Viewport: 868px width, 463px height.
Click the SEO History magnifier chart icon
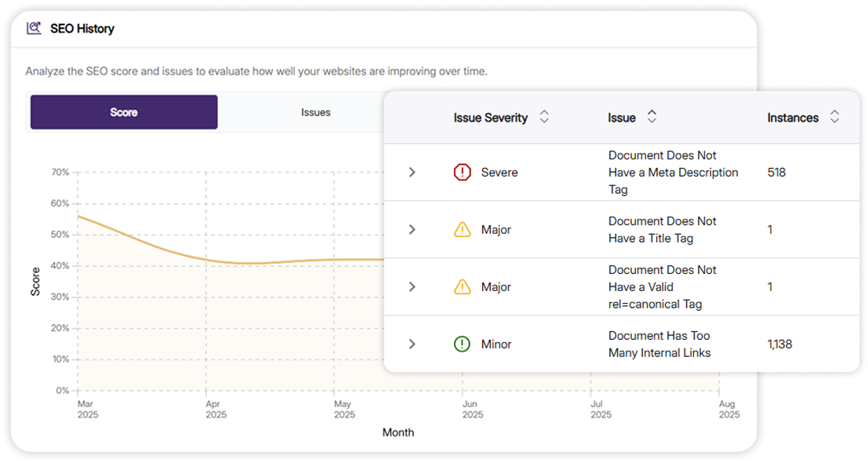point(34,28)
